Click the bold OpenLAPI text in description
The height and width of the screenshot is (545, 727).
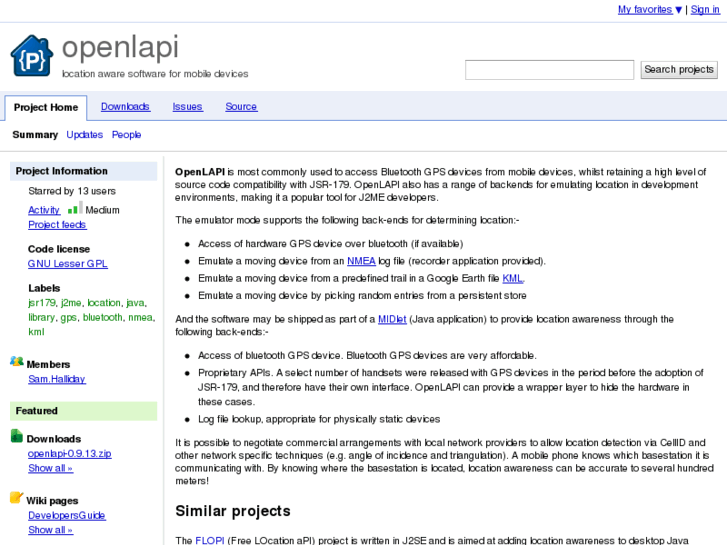(x=200, y=172)
